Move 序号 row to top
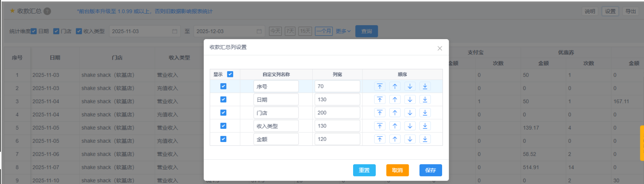The image size is (644, 184). click(x=379, y=86)
